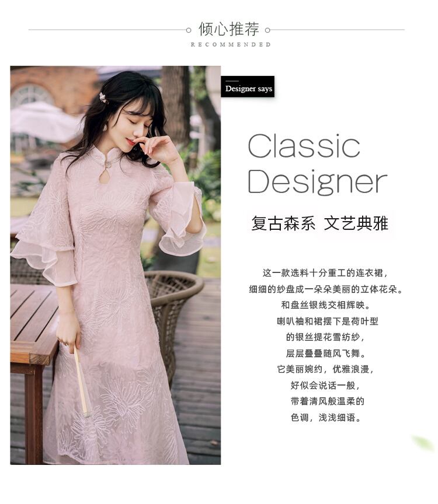Click the model photo in pink dress

pos(115,265)
